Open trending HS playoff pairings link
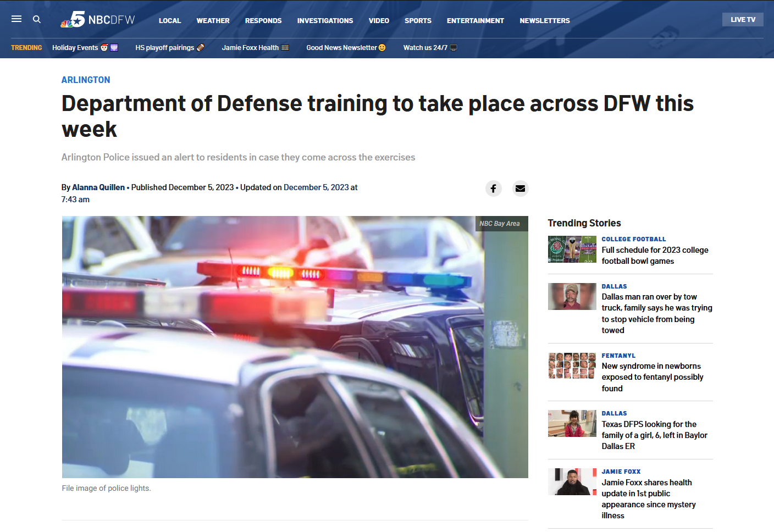 (x=170, y=48)
